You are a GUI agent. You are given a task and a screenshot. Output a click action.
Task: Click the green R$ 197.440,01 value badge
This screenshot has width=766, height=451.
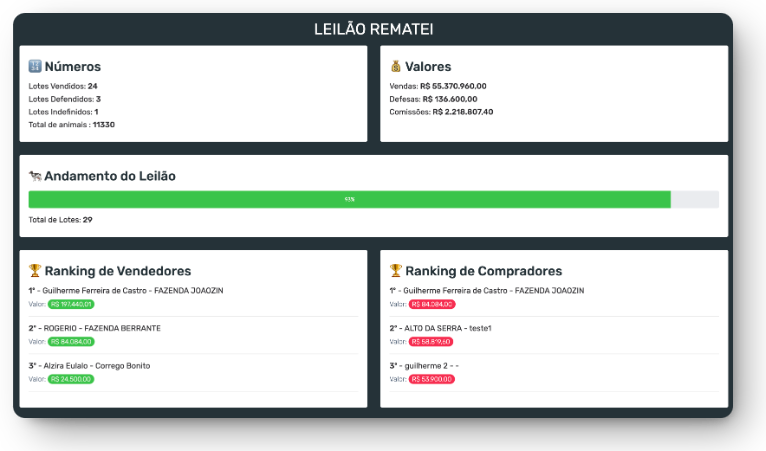pos(70,304)
